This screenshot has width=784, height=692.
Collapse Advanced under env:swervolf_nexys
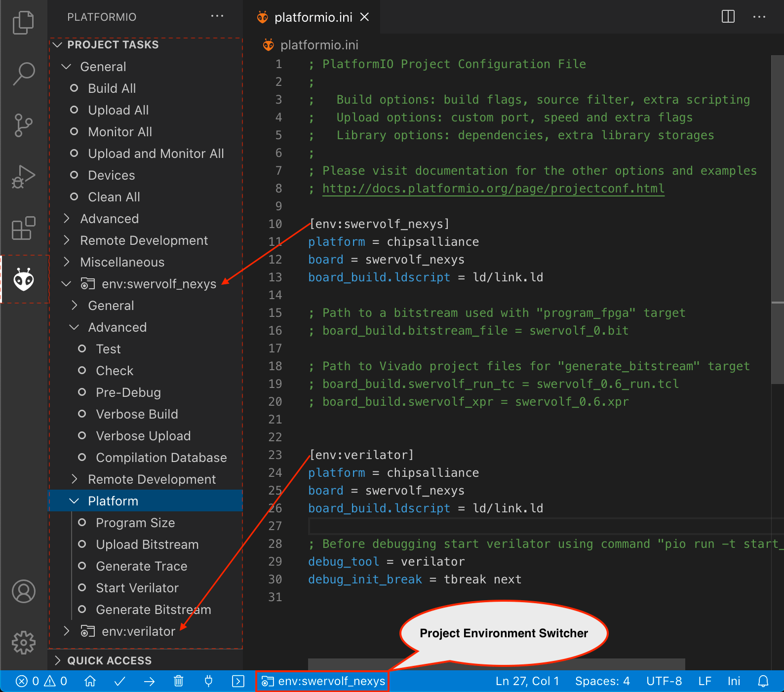146,327
